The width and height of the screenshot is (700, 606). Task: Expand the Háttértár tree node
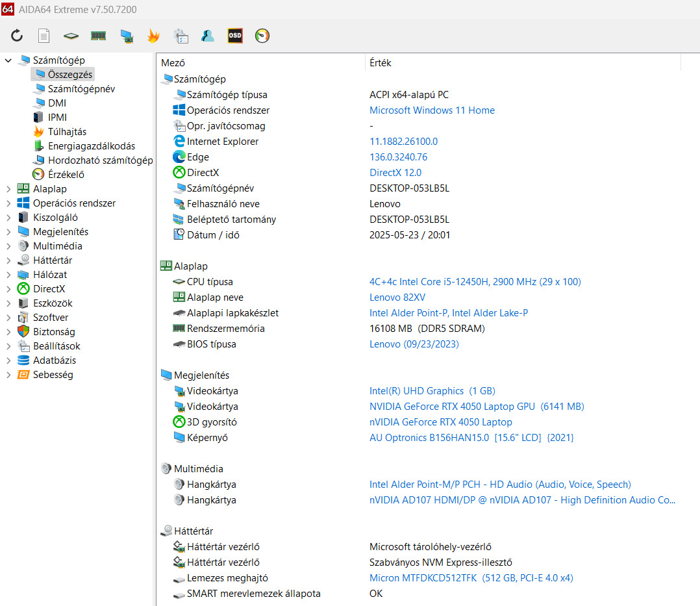pos(8,260)
